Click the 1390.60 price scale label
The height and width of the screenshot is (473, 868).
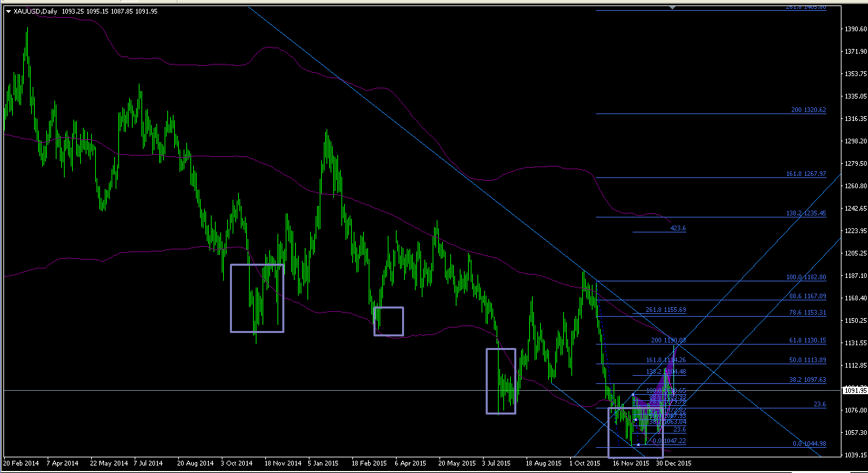pyautogui.click(x=854, y=29)
